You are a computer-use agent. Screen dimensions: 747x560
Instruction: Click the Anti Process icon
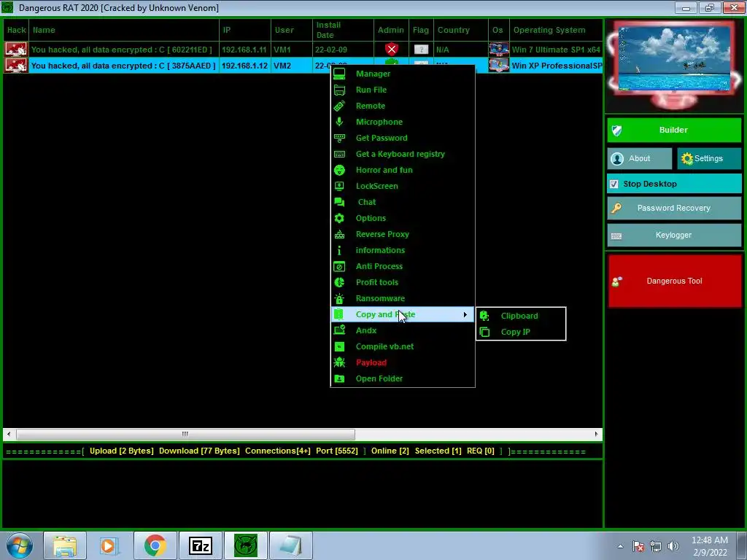339,267
